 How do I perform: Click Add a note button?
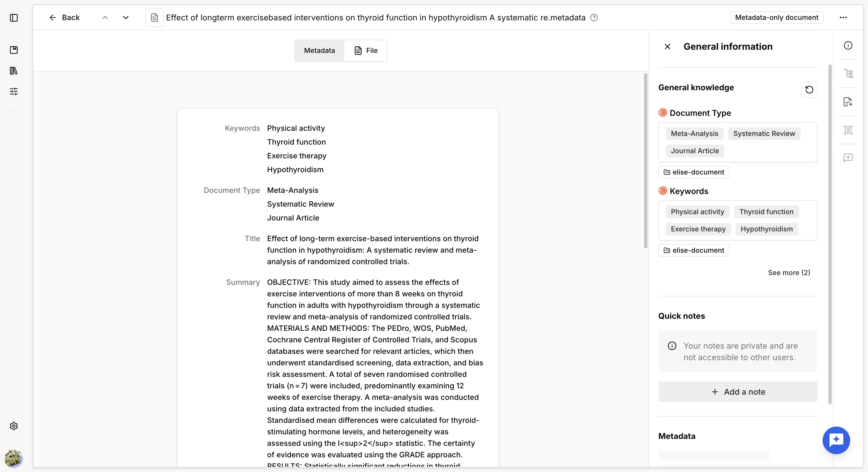(x=738, y=392)
